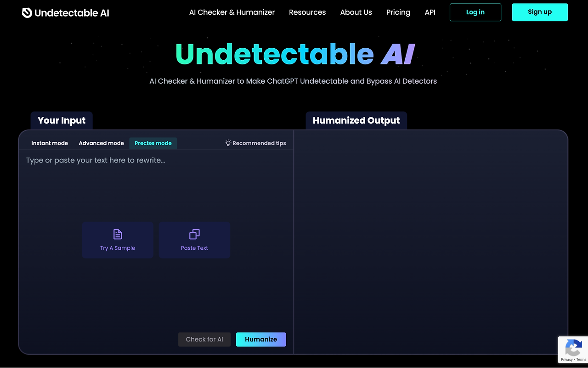Click the Log in button
Viewport: 588px width, 368px height.
click(475, 12)
